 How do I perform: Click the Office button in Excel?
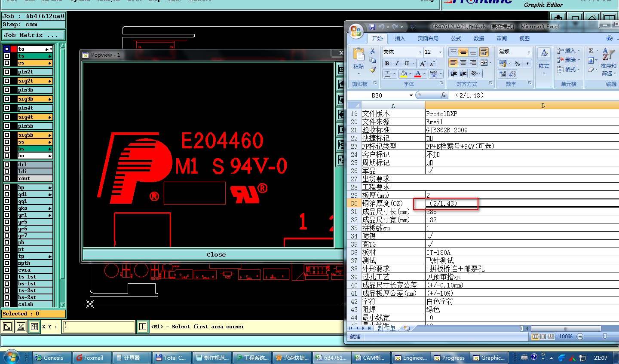(x=356, y=31)
